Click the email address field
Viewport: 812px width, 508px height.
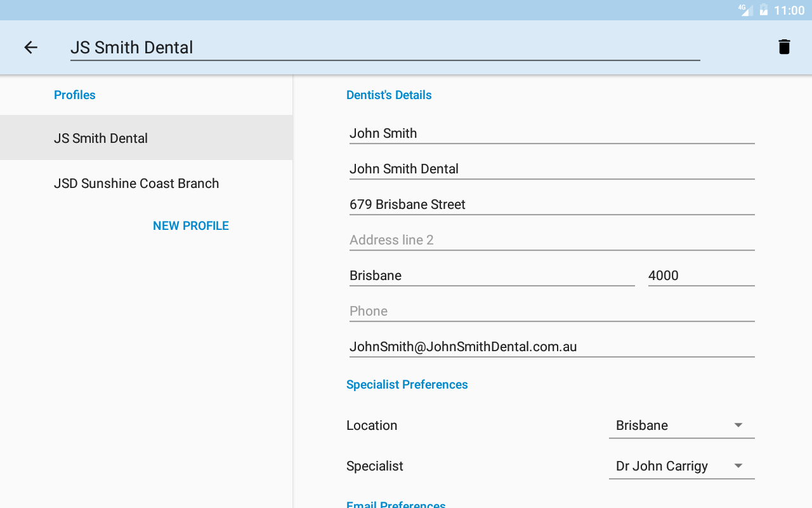[x=551, y=347]
